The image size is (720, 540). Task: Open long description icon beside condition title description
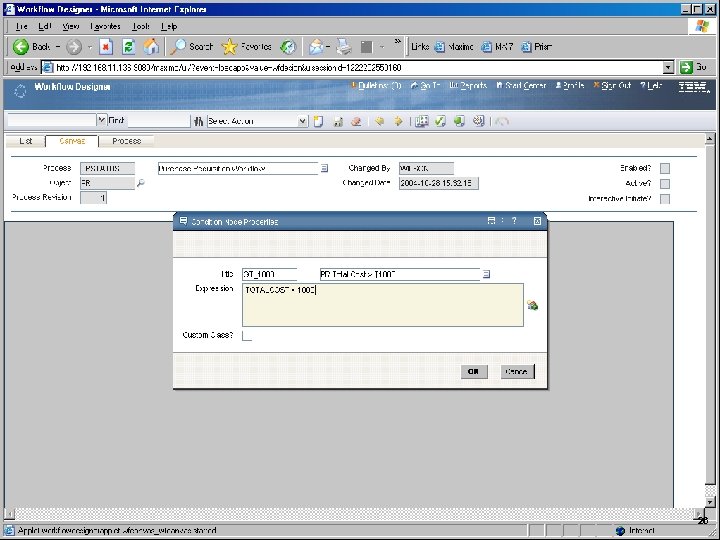pyautogui.click(x=486, y=274)
